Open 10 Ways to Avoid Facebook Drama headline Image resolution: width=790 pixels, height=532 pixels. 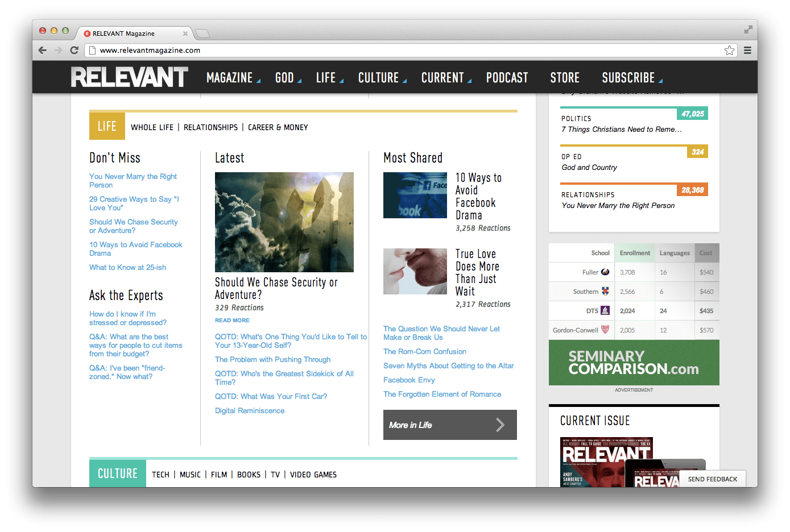pyautogui.click(x=478, y=196)
